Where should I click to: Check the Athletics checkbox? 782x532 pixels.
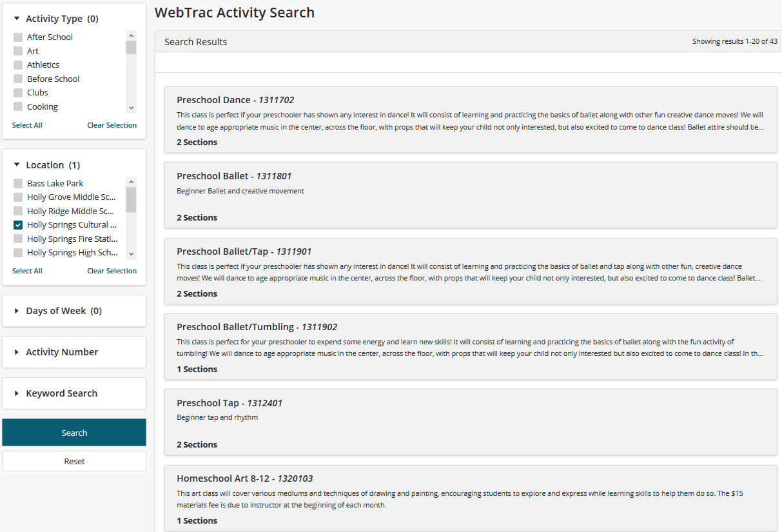tap(17, 64)
